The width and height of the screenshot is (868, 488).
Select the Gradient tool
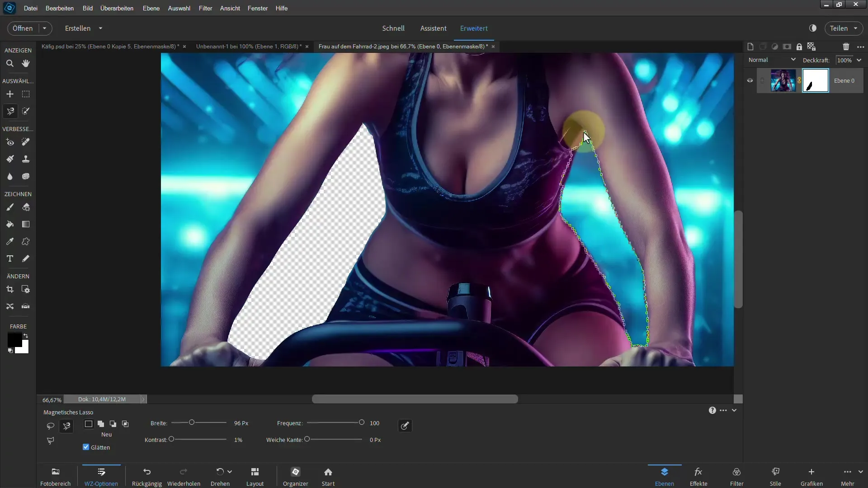pyautogui.click(x=26, y=224)
